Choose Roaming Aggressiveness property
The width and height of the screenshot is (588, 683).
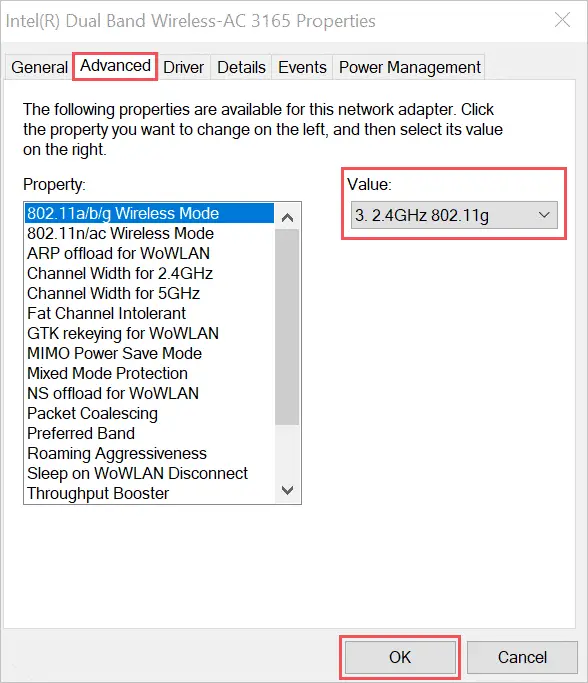click(x=149, y=454)
